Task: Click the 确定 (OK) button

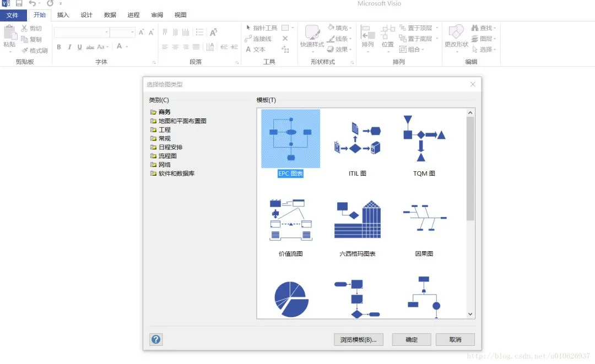Action: point(412,340)
